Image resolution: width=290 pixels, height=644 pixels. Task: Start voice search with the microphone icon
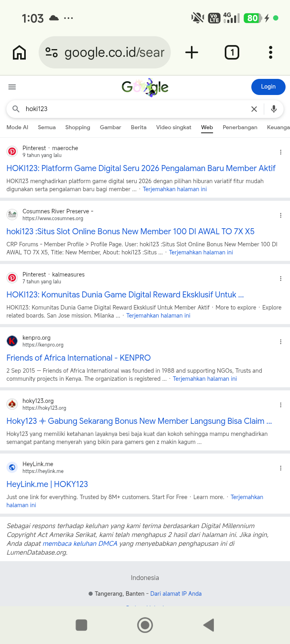point(274,109)
